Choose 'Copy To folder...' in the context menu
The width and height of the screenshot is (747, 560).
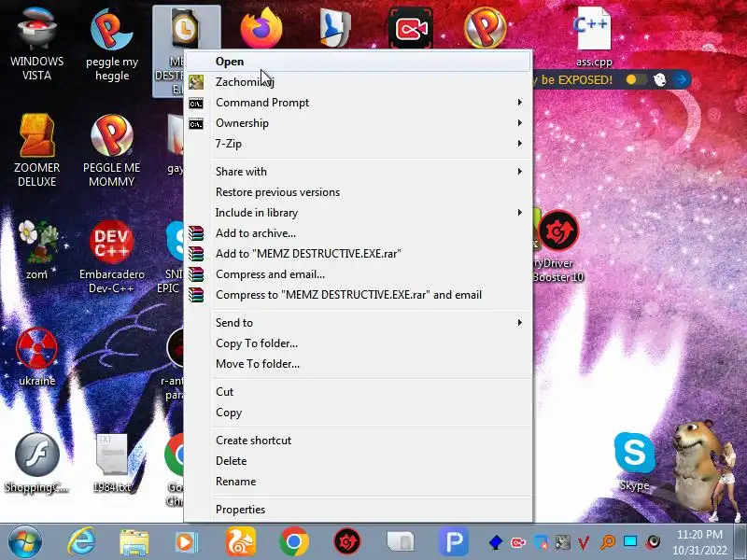point(359,343)
